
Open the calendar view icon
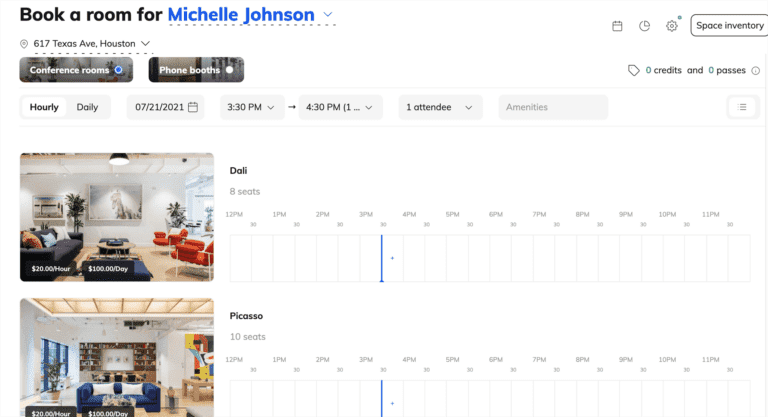[617, 26]
